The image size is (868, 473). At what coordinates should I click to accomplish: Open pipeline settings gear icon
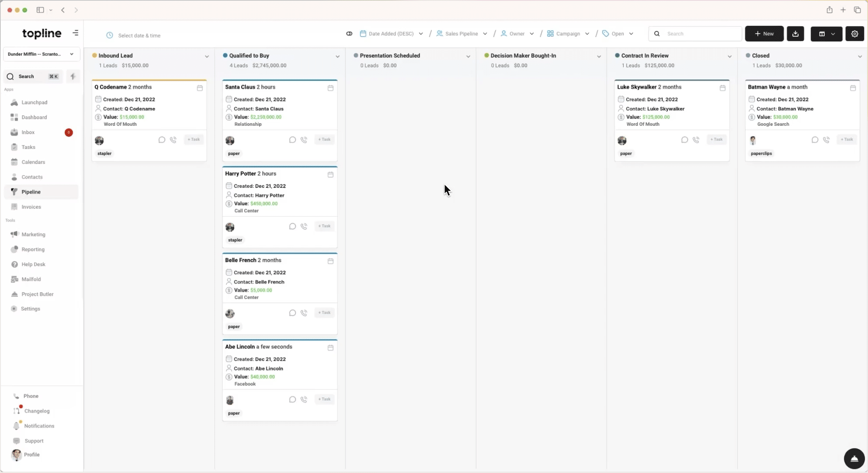coord(854,34)
